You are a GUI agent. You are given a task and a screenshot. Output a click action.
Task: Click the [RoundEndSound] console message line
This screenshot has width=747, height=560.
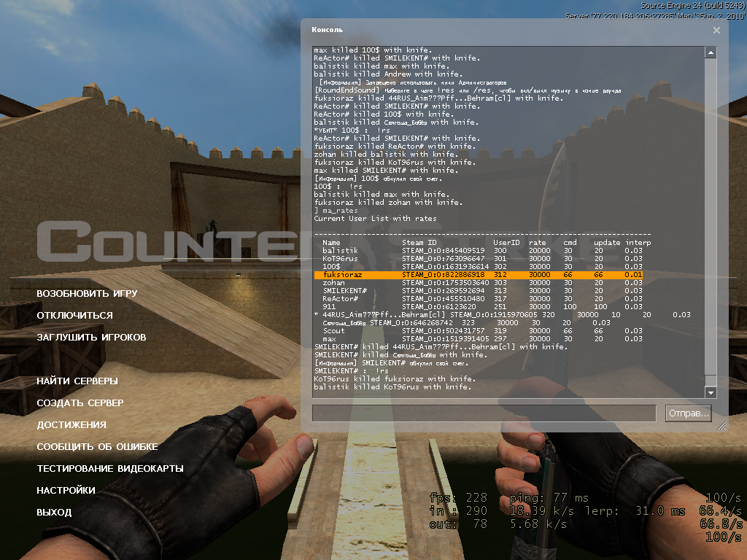[468, 90]
